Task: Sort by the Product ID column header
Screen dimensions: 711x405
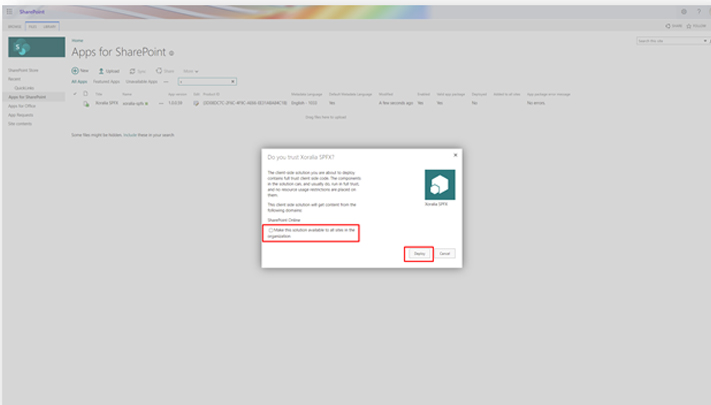Action: [x=211, y=94]
